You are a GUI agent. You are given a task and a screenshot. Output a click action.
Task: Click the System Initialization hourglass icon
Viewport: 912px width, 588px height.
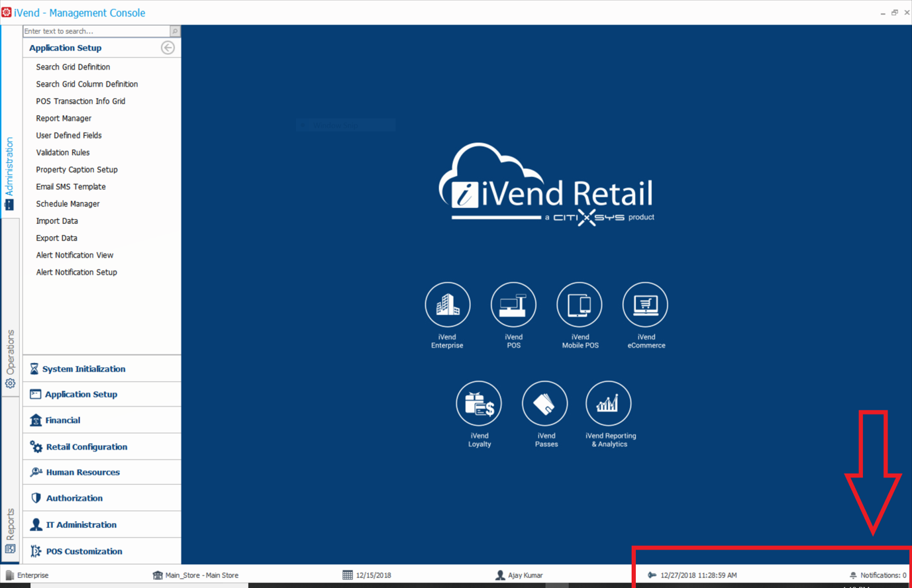(x=34, y=369)
